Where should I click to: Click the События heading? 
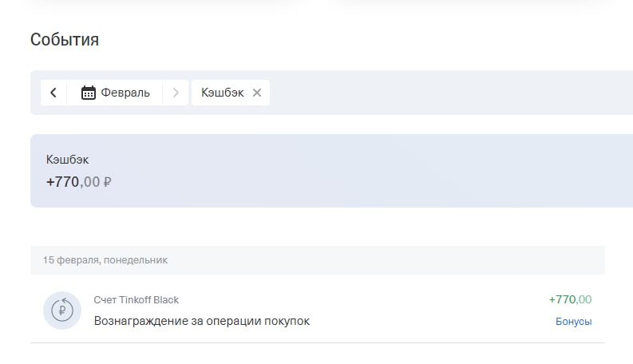coord(65,40)
